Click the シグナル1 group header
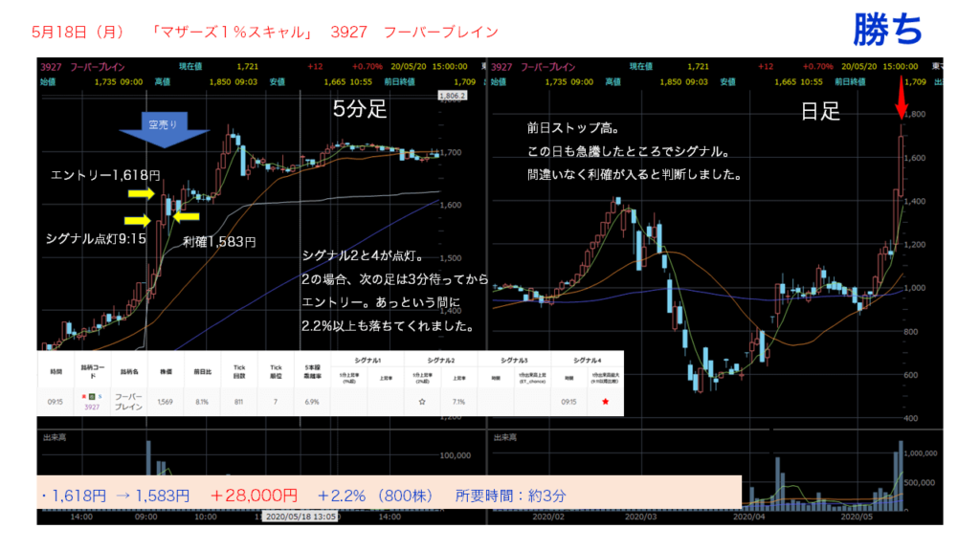 pos(367,361)
